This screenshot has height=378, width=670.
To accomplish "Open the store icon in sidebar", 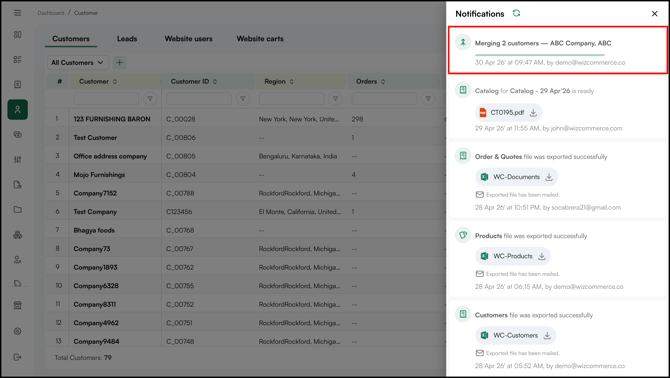I will (18, 305).
